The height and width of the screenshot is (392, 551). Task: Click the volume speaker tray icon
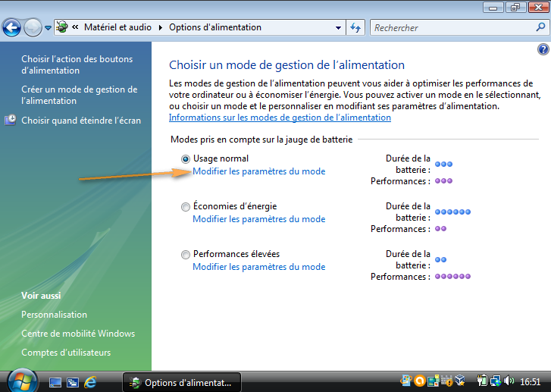(x=509, y=381)
